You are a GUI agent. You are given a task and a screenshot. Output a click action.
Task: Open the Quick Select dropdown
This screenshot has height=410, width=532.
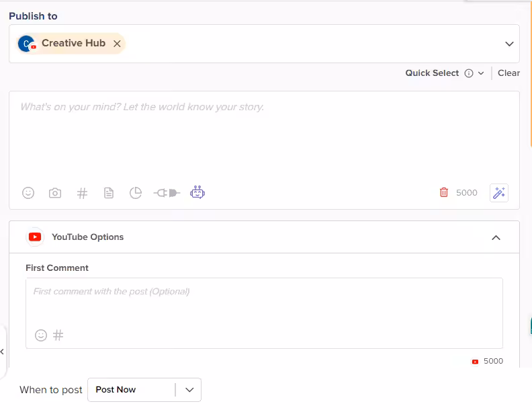coord(481,73)
